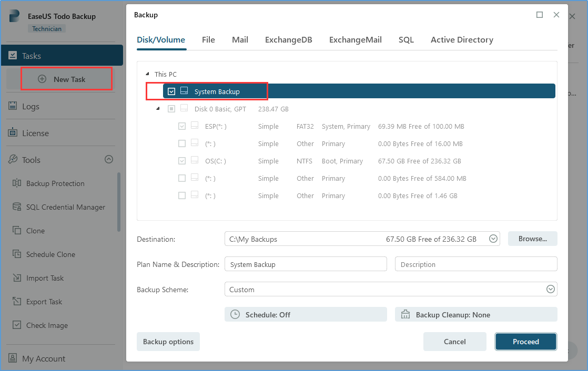The height and width of the screenshot is (371, 588).
Task: Expand the Destination path dropdown
Action: 493,239
